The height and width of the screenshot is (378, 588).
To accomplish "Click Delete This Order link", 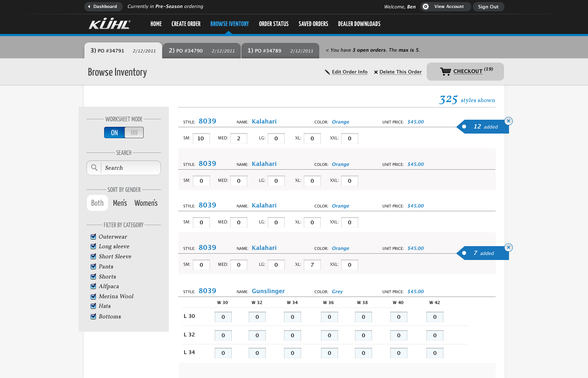I will coord(400,72).
